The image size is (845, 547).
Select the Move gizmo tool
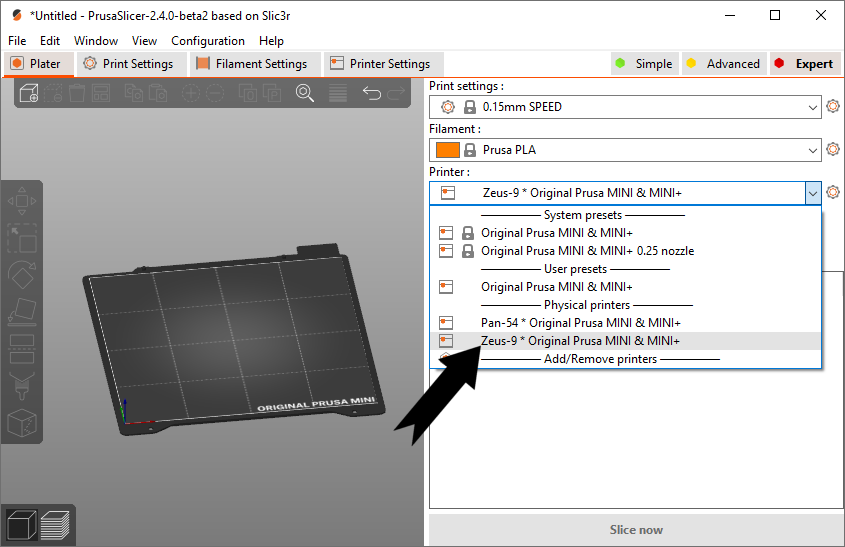tap(22, 201)
